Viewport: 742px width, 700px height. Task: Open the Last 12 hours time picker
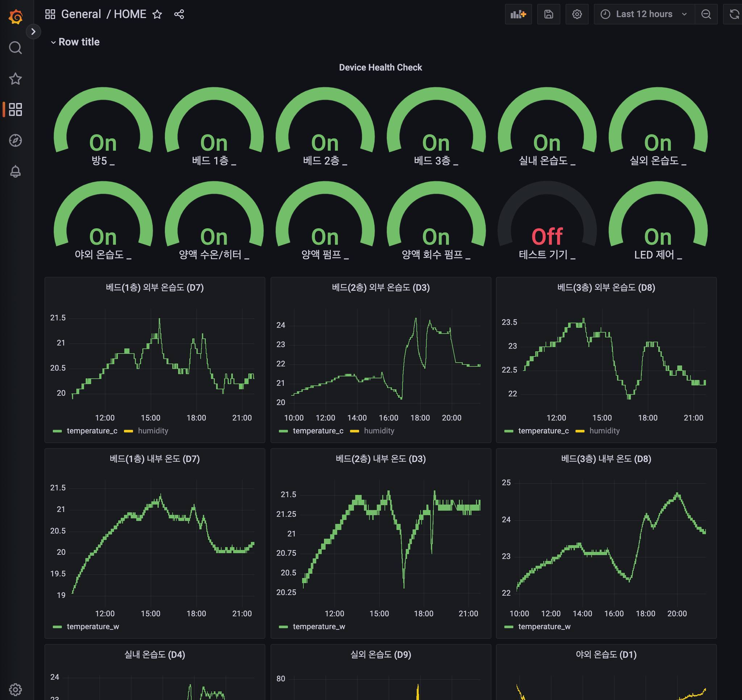pyautogui.click(x=644, y=14)
